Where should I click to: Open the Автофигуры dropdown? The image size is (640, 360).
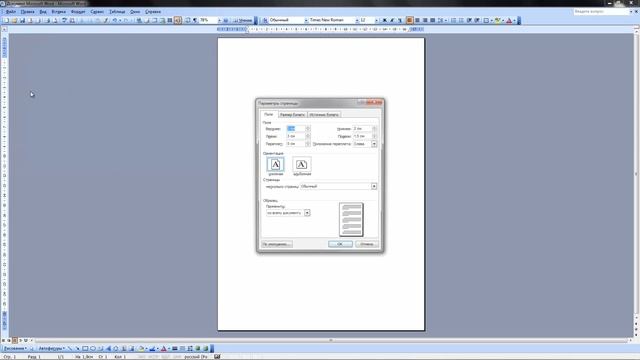click(x=51, y=349)
